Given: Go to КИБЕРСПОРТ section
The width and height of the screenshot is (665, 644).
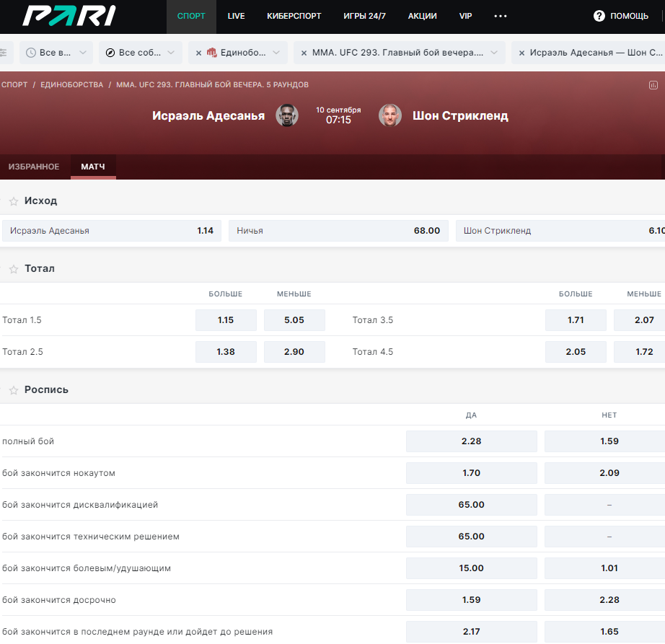Looking at the screenshot, I should pyautogui.click(x=294, y=16).
